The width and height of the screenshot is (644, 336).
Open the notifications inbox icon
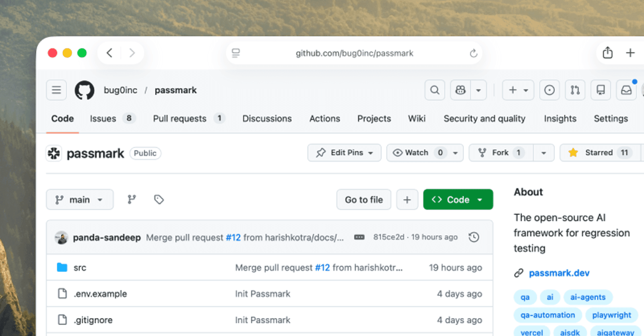click(x=626, y=90)
